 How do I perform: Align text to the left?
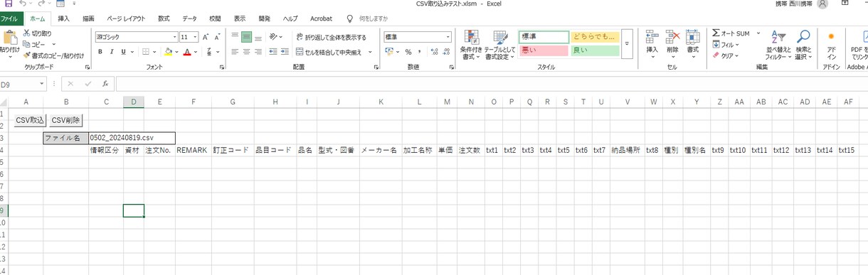[x=234, y=51]
